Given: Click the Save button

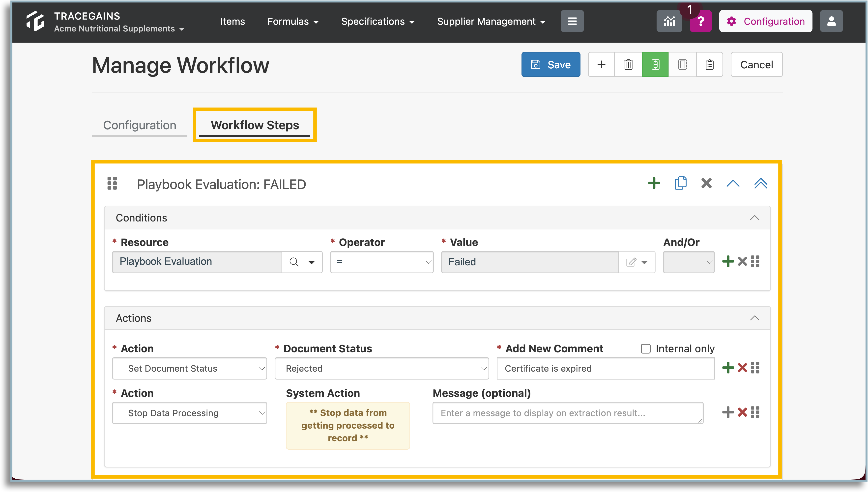Looking at the screenshot, I should 550,65.
